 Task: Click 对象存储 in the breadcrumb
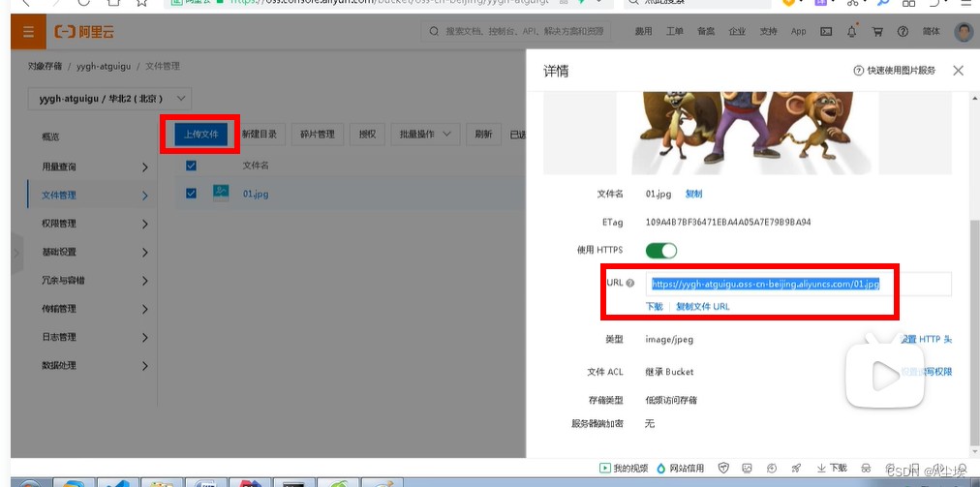[45, 66]
